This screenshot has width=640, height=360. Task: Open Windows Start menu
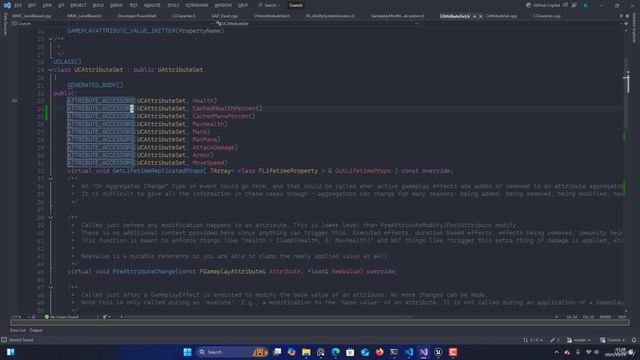tap(187, 352)
